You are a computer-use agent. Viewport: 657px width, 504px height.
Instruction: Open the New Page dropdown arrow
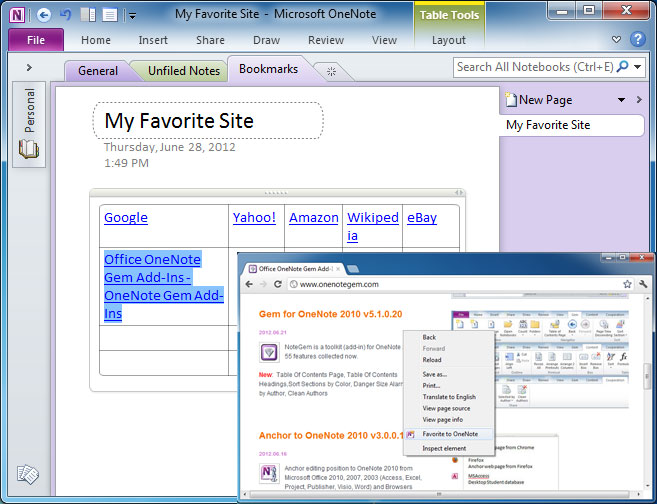coord(621,100)
